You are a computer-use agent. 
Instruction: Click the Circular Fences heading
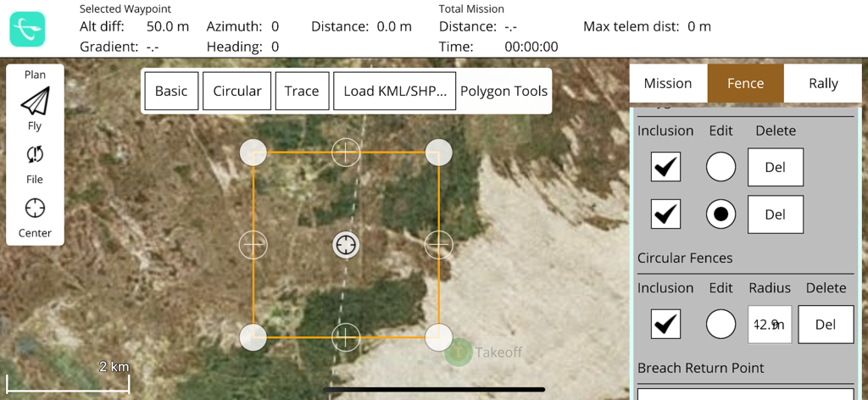coord(685,258)
